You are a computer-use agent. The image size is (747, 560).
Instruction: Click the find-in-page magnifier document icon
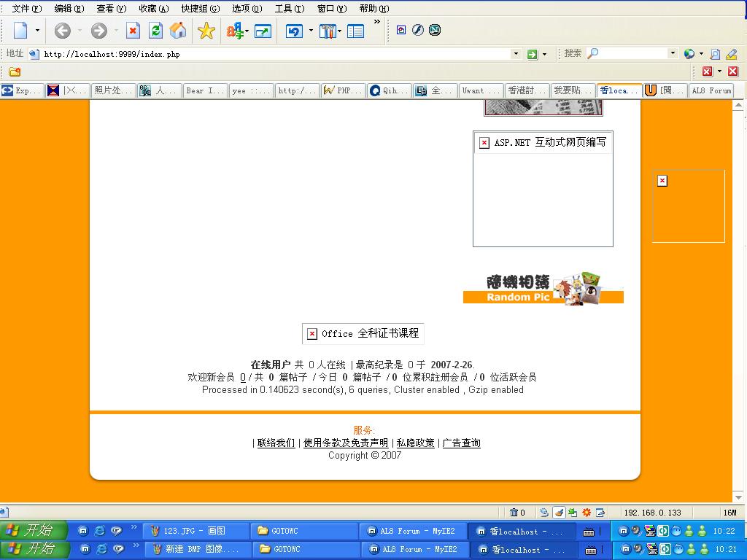tap(715, 54)
